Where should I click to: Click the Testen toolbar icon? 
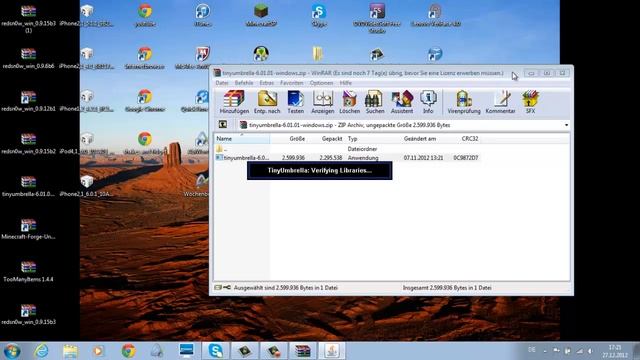(x=296, y=102)
